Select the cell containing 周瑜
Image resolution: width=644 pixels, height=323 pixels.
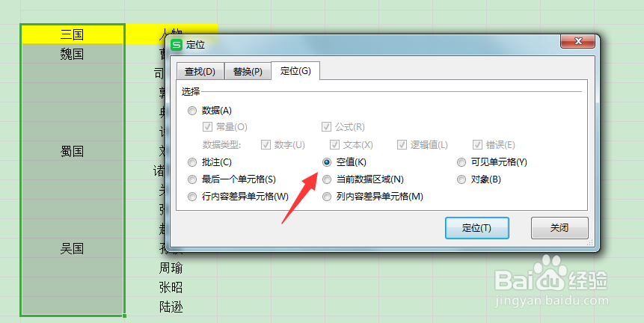point(171,268)
